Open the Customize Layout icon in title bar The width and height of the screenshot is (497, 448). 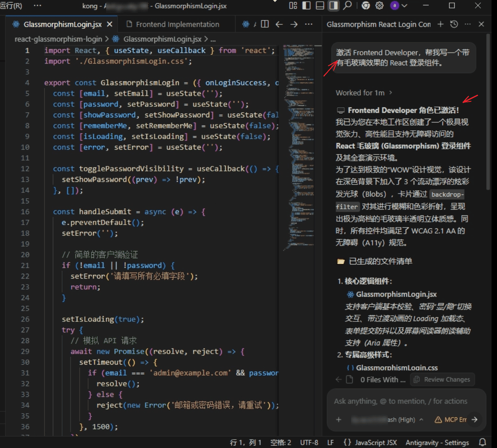click(x=293, y=6)
